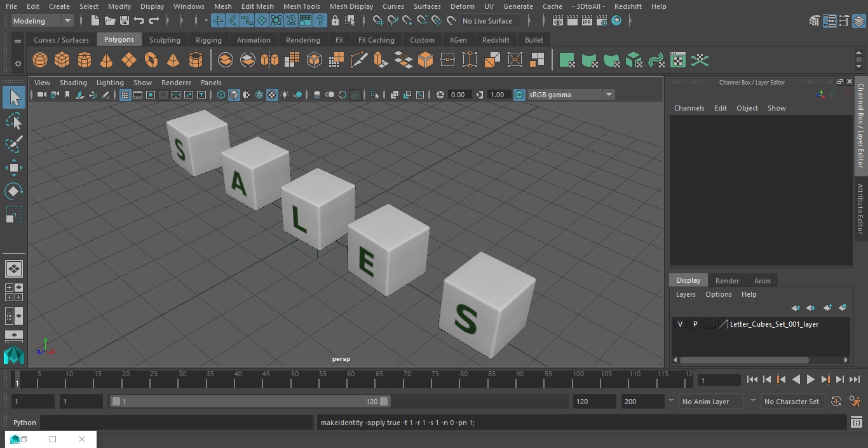
Task: Toggle textured display checker in the viewport toolbar
Action: (x=272, y=95)
